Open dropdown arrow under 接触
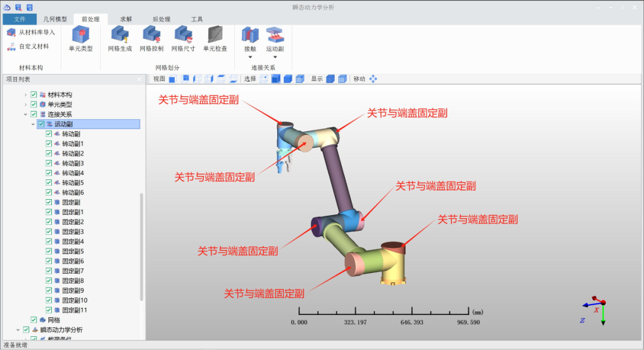Viewport: 644px width, 350px height. pos(250,57)
